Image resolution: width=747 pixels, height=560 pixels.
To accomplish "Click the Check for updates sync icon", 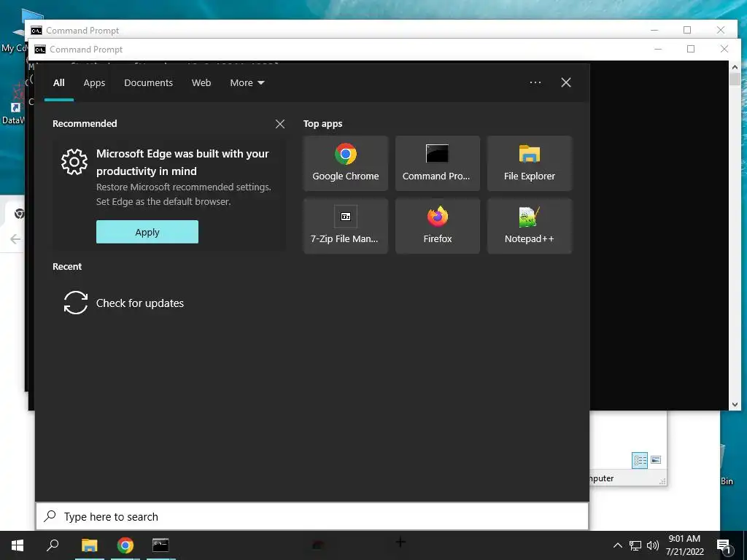I will click(x=76, y=303).
